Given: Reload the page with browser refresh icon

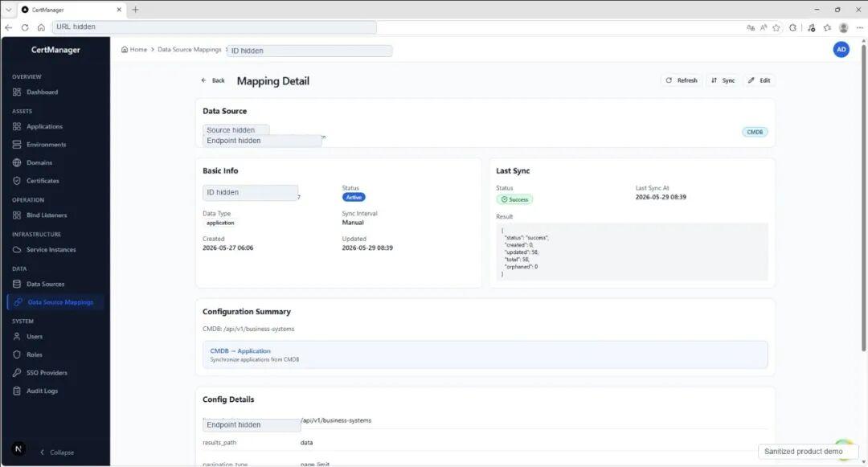Looking at the screenshot, I should point(25,27).
